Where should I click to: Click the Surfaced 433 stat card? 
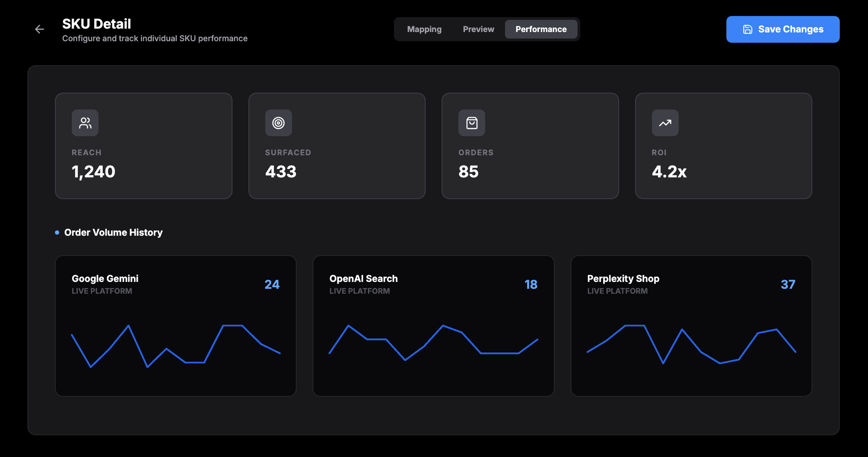(337, 146)
